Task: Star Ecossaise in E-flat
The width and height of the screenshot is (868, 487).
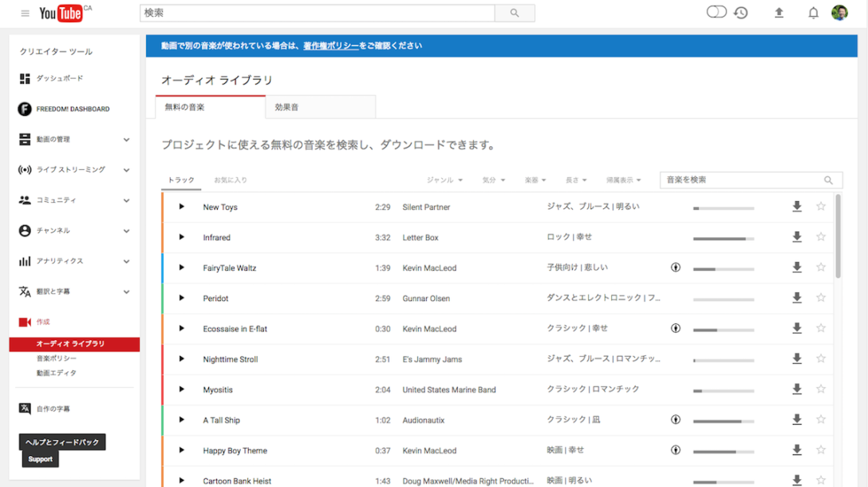Action: (821, 328)
